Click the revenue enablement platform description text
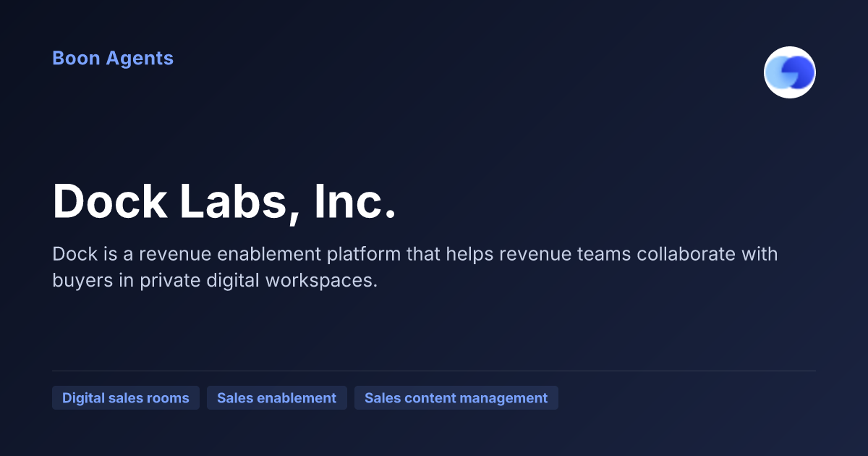Screen dimensions: 868x456 pos(414,267)
